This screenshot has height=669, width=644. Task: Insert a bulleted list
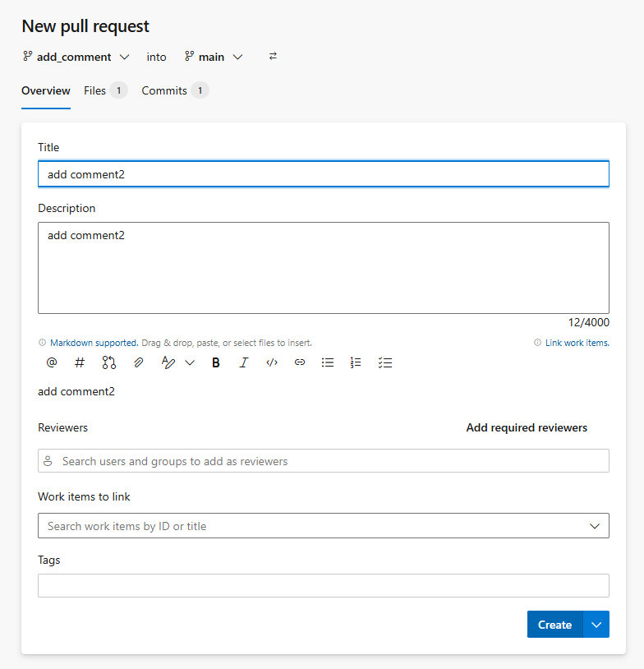click(328, 362)
